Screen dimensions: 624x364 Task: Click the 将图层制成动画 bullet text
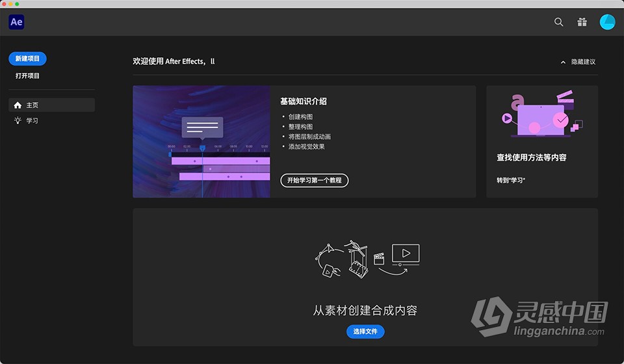(x=309, y=136)
